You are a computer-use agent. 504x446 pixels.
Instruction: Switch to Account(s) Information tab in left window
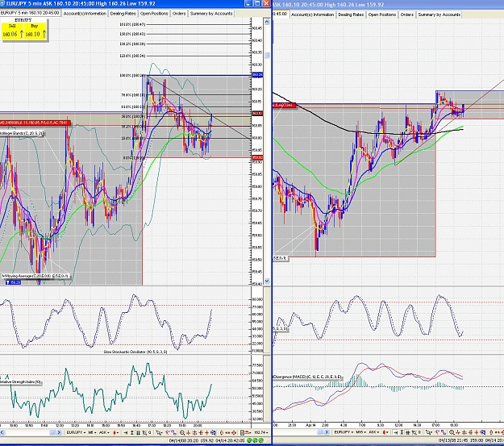pyautogui.click(x=85, y=14)
